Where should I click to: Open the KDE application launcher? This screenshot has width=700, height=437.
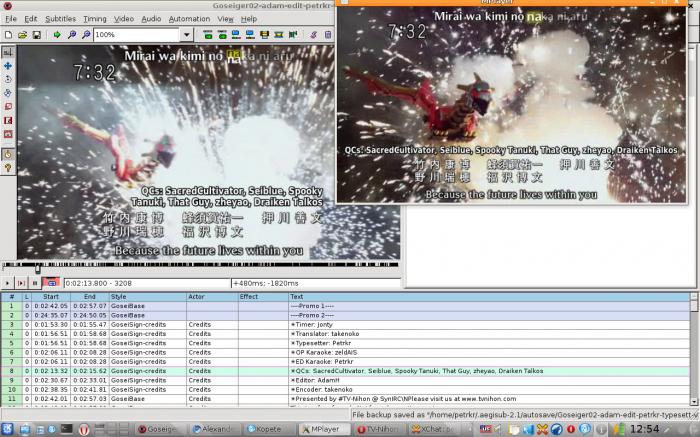coord(8,429)
